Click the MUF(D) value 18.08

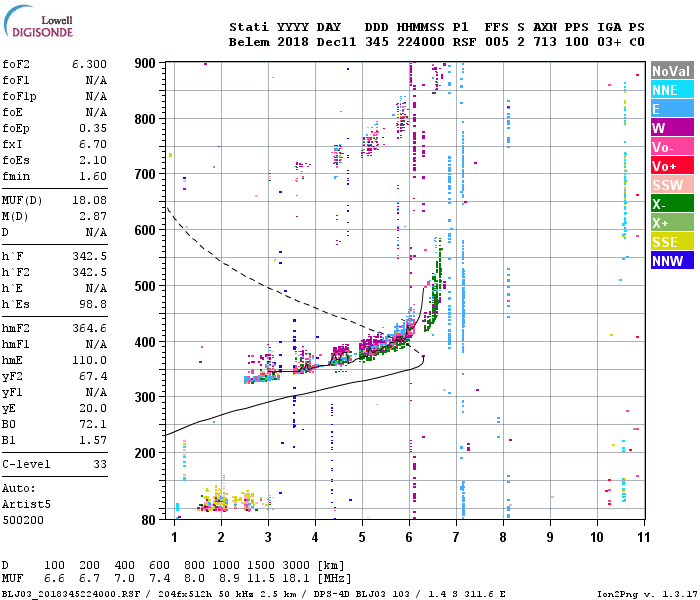click(89, 200)
